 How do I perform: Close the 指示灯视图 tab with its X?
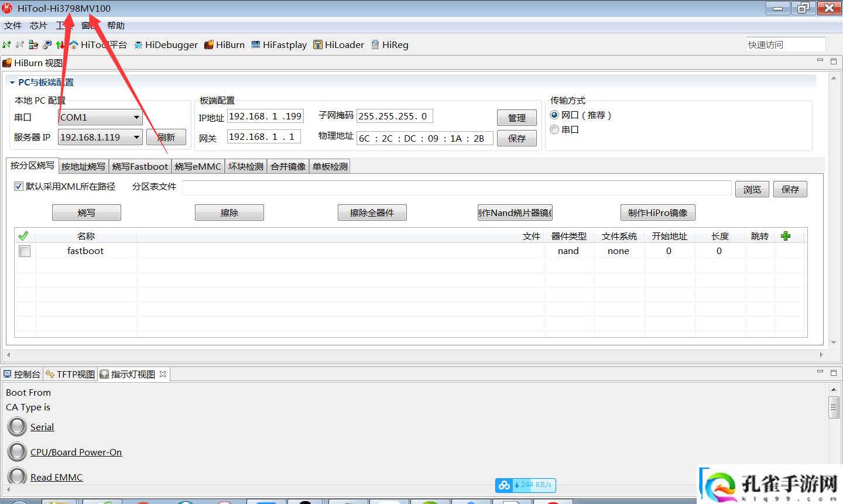click(163, 374)
